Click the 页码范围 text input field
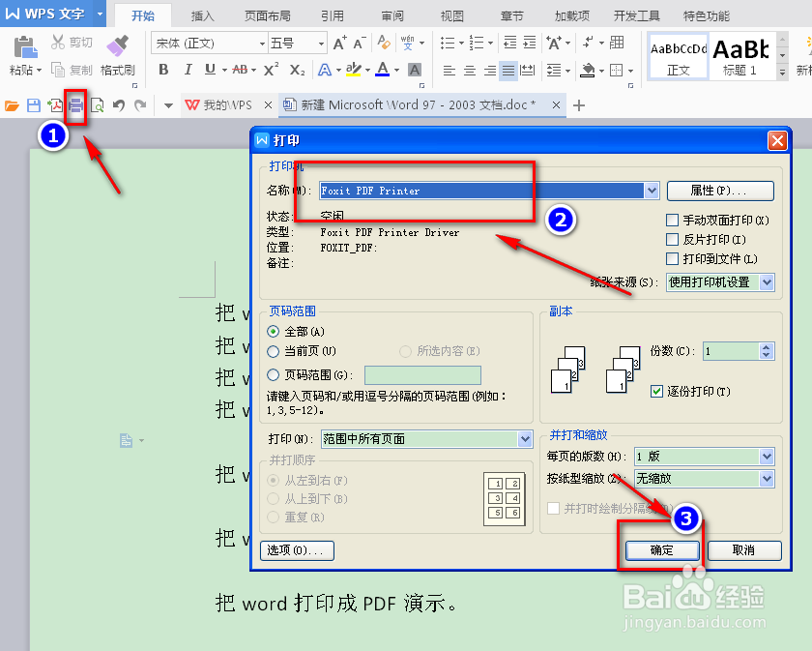This screenshot has height=651, width=812. point(422,374)
